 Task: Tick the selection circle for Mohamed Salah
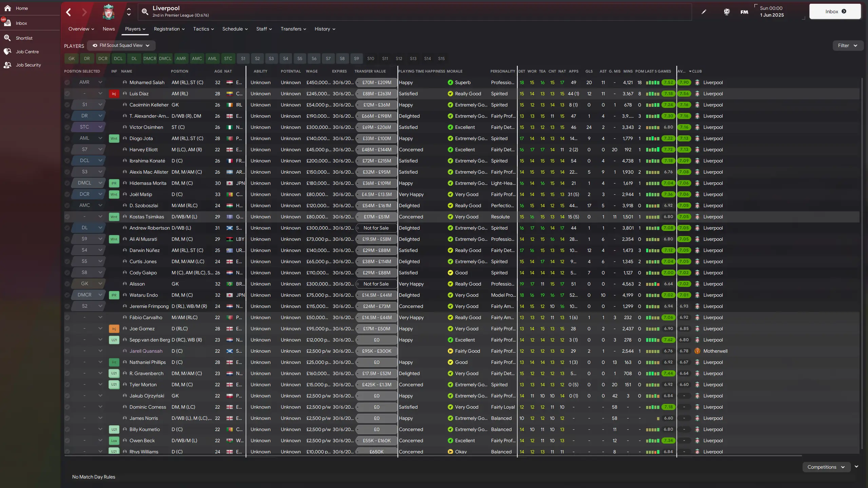coord(67,82)
